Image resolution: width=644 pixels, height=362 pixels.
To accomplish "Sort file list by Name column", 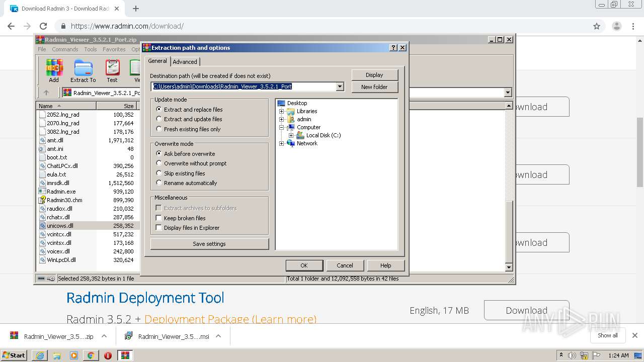I will point(66,106).
